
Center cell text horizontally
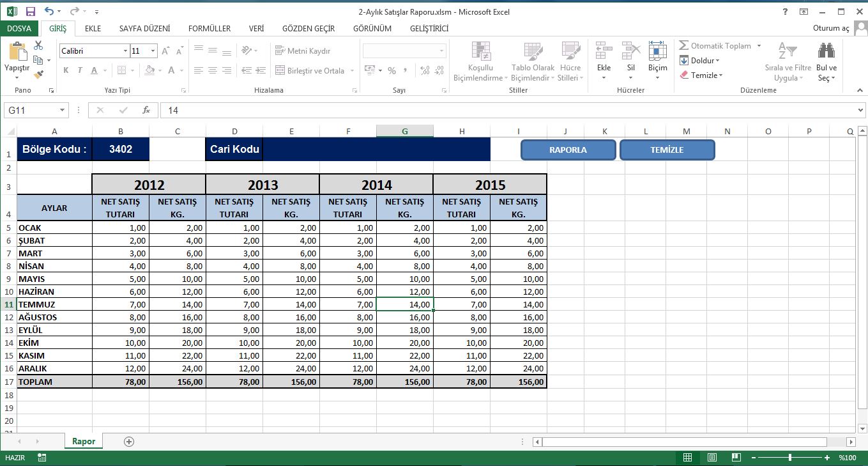pyautogui.click(x=212, y=70)
